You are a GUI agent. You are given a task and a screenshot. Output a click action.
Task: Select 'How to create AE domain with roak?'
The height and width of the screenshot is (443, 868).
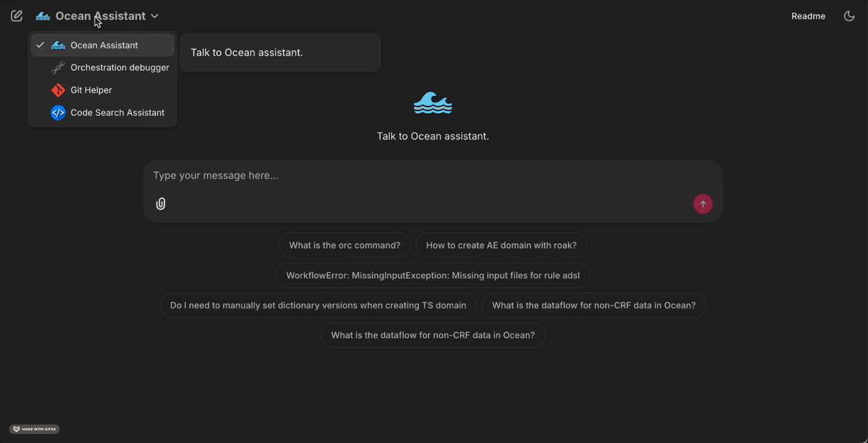pos(501,245)
